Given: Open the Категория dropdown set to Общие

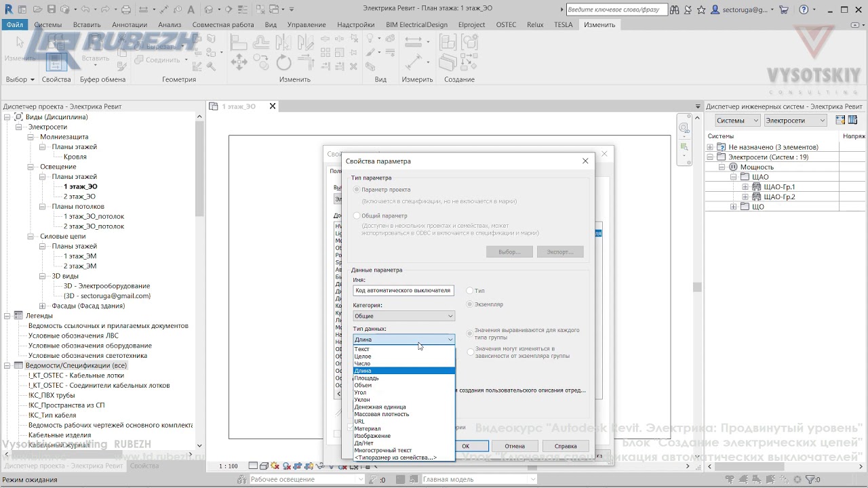Looking at the screenshot, I should [403, 316].
